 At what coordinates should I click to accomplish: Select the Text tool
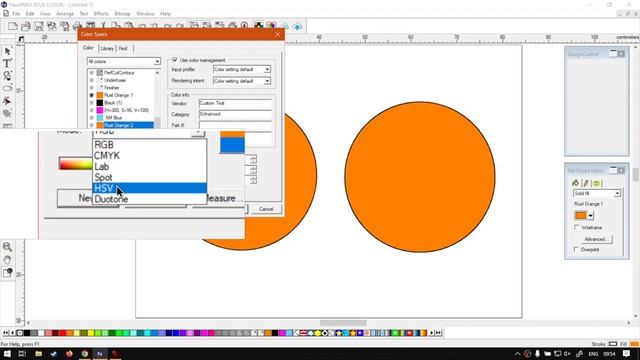tap(7, 63)
